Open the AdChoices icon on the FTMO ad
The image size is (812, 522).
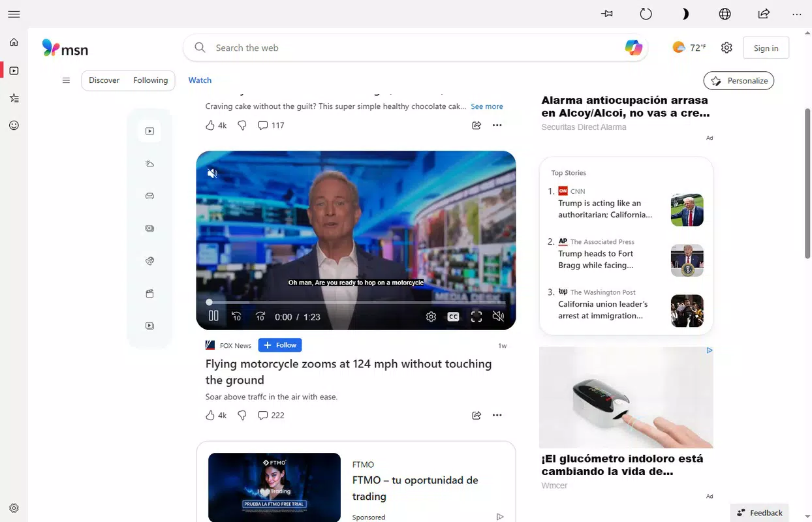(x=500, y=517)
